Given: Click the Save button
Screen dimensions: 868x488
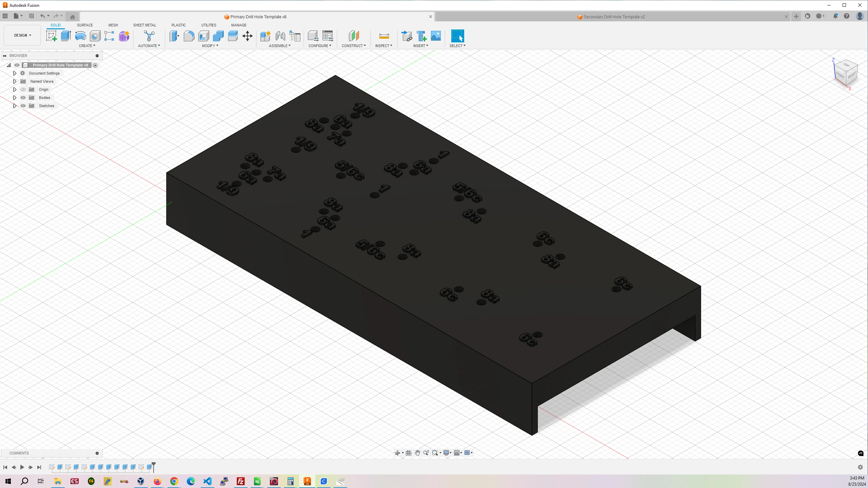Looking at the screenshot, I should click(32, 16).
